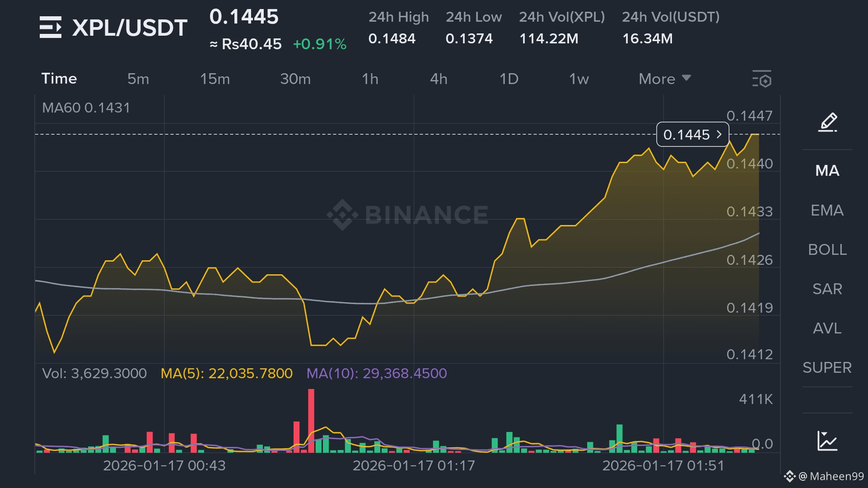Turn on the SAR indicator
Viewport: 868px width, 488px height.
click(x=827, y=289)
